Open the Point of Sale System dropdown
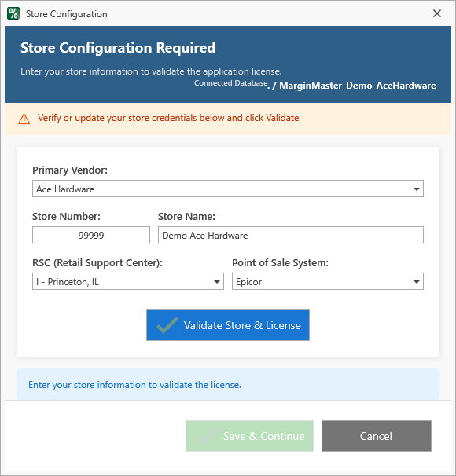This screenshot has width=456, height=476. click(x=328, y=281)
